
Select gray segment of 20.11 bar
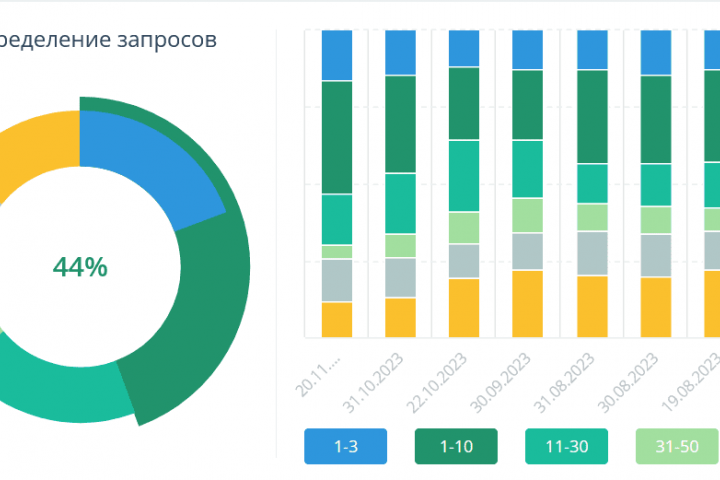point(337,281)
